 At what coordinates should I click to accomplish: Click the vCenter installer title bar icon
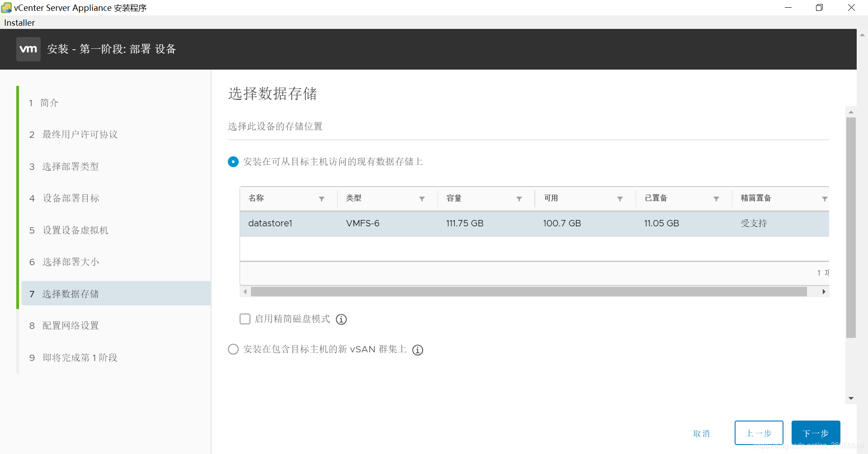tap(6, 8)
